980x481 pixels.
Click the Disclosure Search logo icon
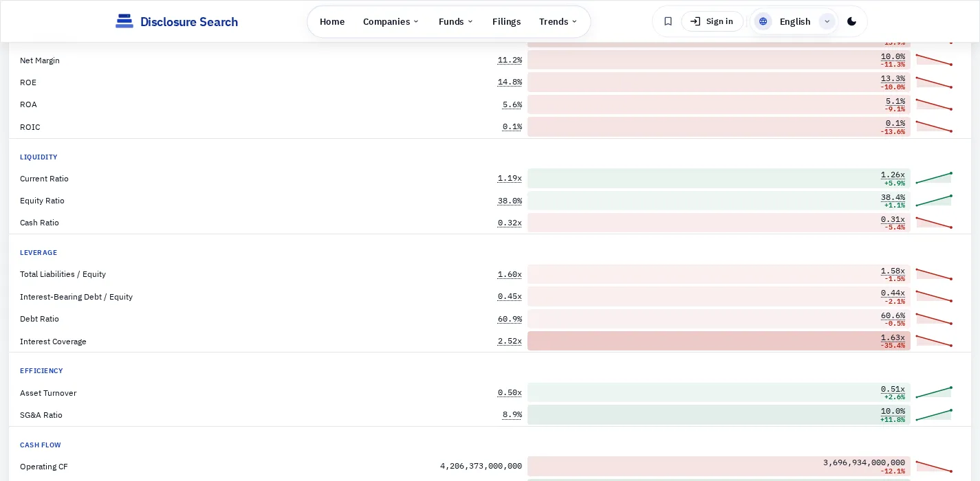click(124, 21)
